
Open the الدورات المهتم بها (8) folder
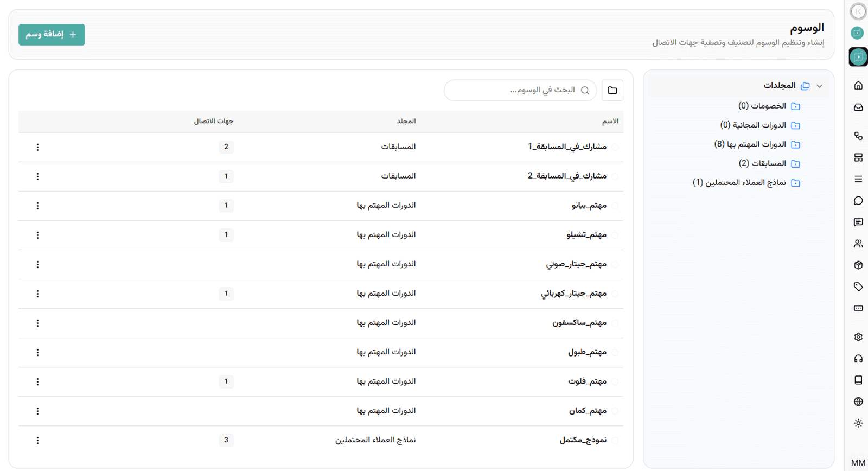757,144
